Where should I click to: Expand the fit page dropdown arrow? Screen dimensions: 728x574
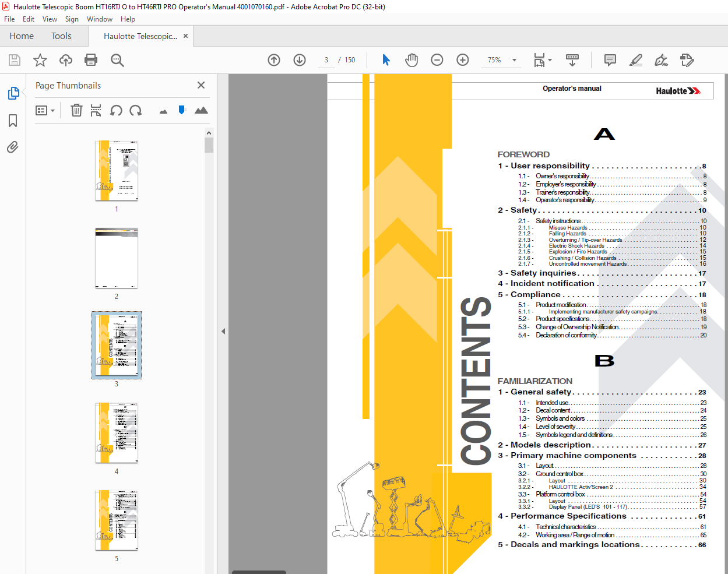point(550,60)
